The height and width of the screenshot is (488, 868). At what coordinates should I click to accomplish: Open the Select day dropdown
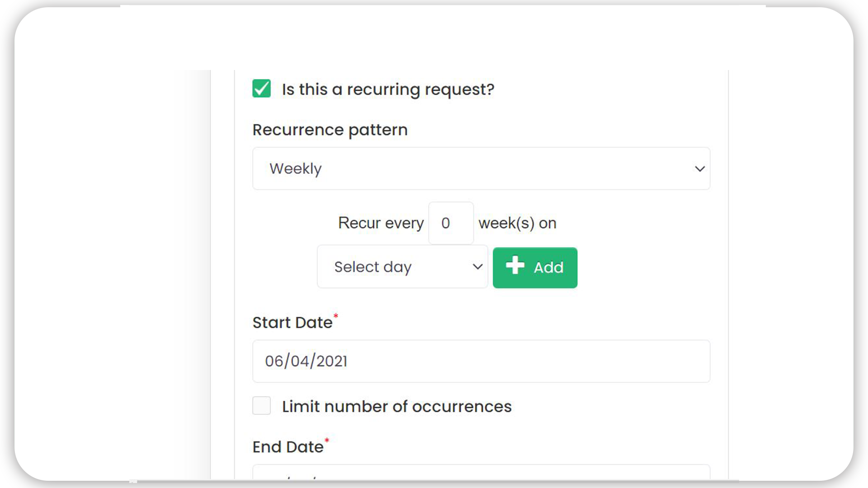[x=402, y=267]
